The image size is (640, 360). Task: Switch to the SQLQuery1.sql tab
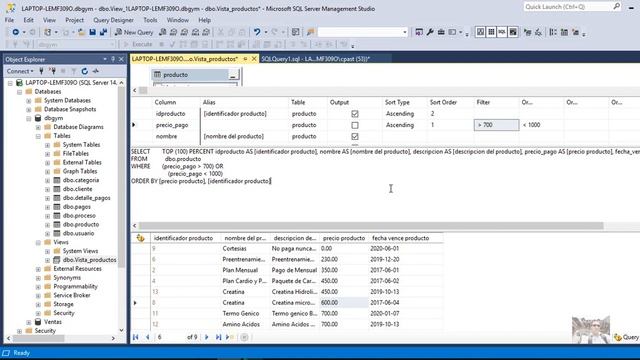click(315, 59)
